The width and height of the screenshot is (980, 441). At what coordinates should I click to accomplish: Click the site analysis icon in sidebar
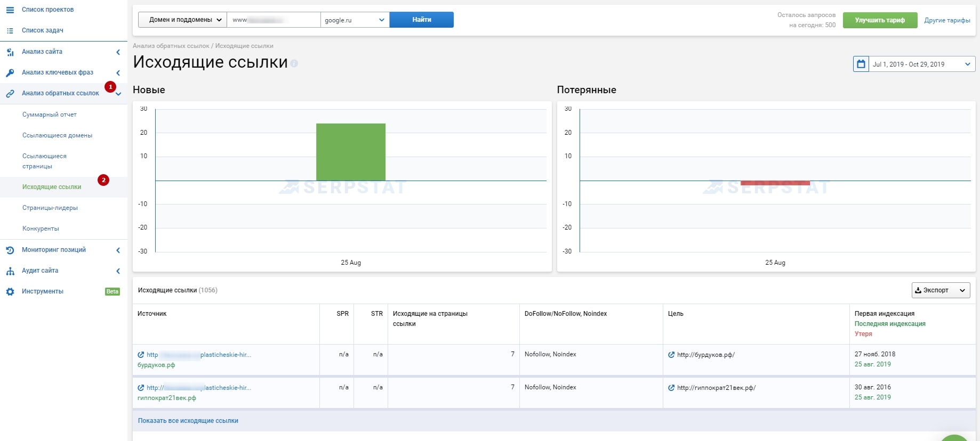pyautogui.click(x=10, y=52)
